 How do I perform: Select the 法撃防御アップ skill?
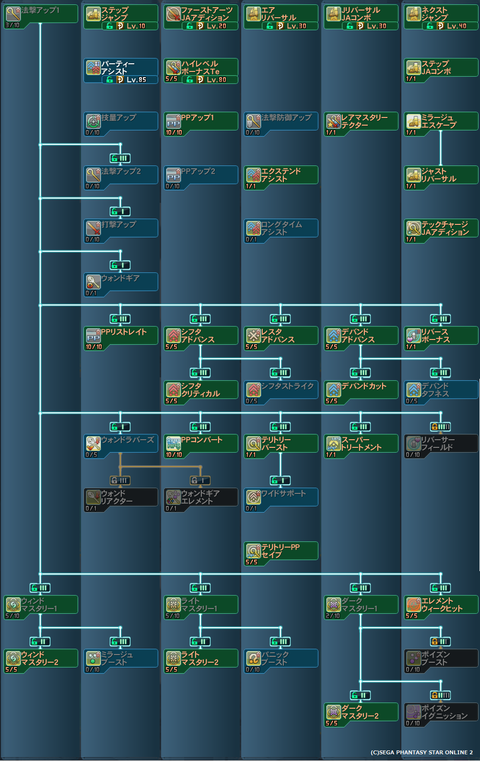click(x=281, y=124)
